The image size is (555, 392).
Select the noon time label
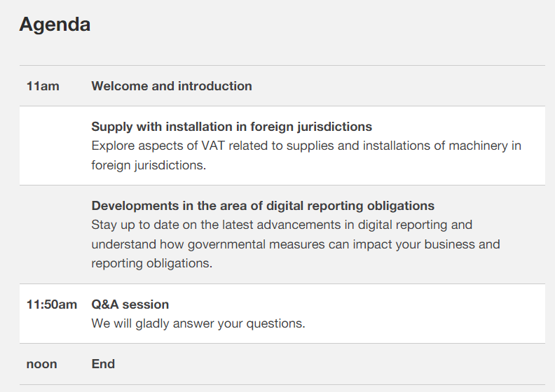42,364
